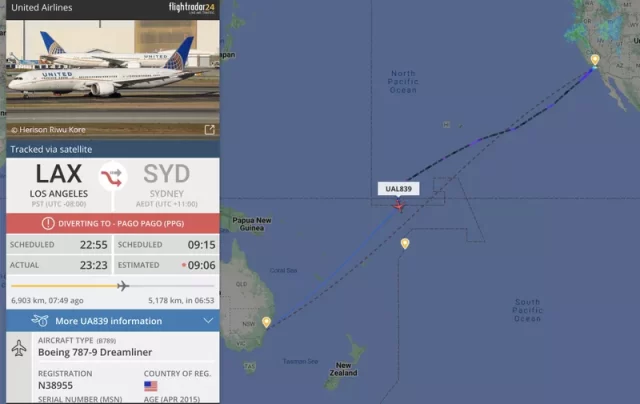Click the UAL839 callsign label on map
This screenshot has width=640, height=404.
click(398, 189)
